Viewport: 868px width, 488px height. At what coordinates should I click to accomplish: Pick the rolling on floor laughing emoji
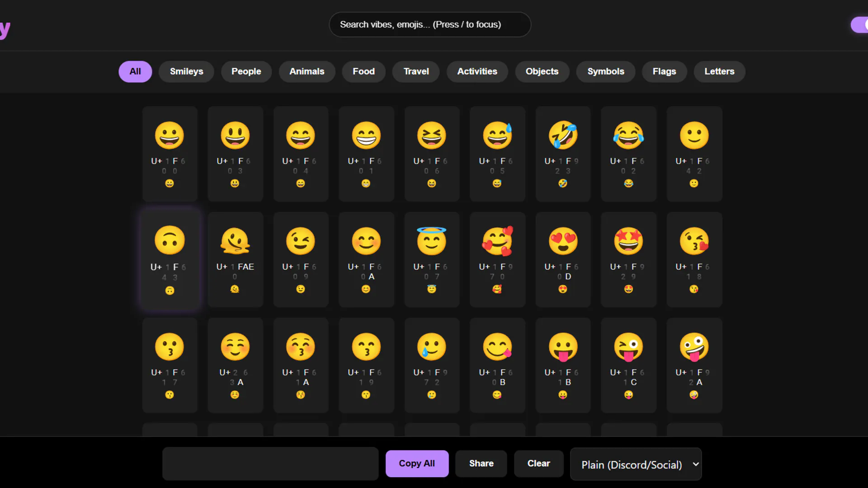563,154
